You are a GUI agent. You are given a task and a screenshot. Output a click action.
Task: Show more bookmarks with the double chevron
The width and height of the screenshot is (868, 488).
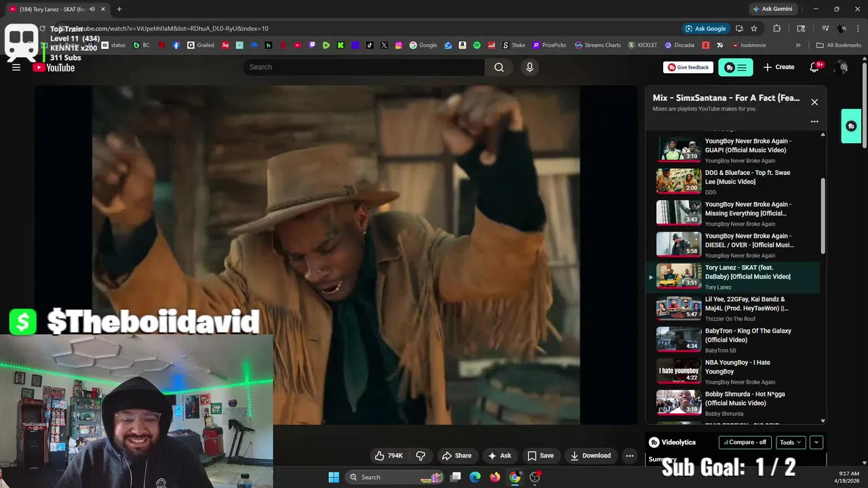pyautogui.click(x=798, y=45)
